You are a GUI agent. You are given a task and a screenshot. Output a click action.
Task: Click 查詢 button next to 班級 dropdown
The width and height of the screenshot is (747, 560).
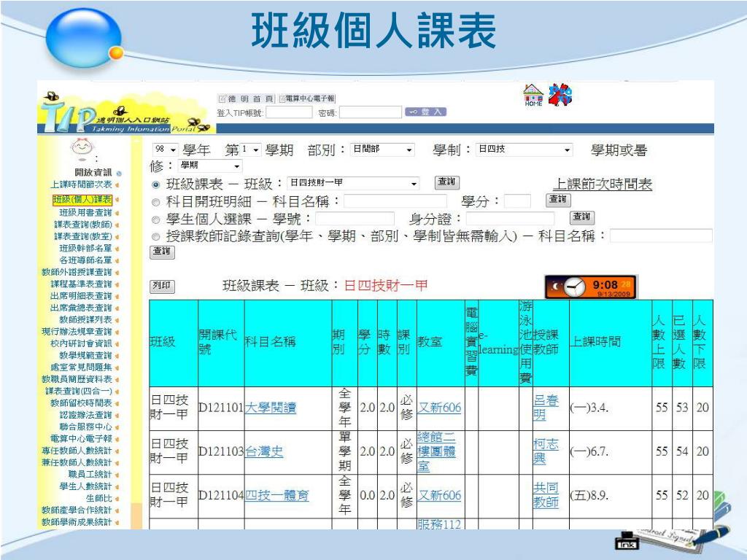[x=447, y=182]
